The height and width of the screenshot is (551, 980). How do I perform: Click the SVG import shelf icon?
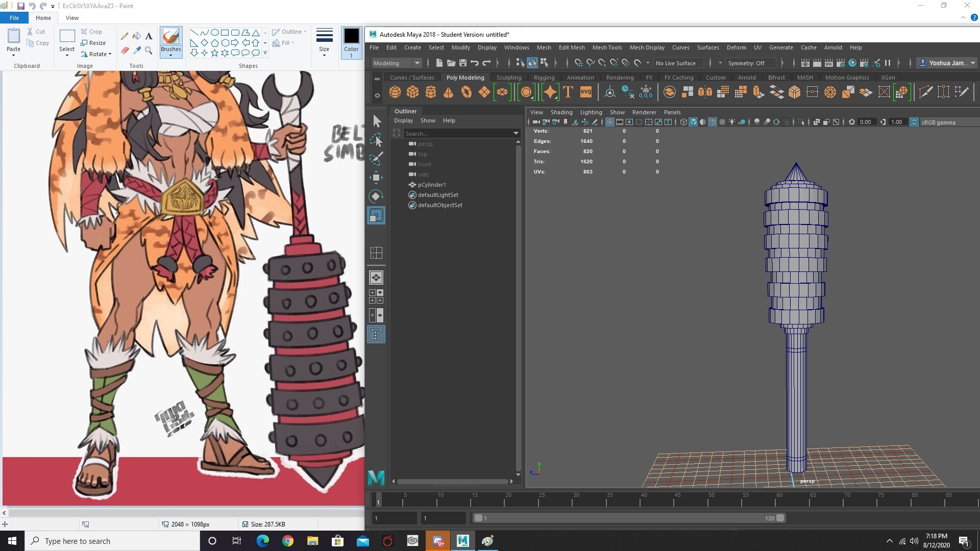point(585,92)
